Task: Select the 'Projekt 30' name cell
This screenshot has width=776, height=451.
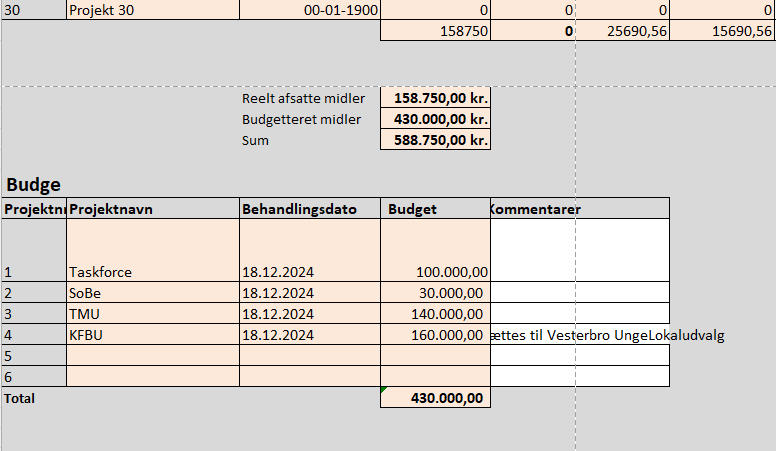Action: click(x=153, y=10)
